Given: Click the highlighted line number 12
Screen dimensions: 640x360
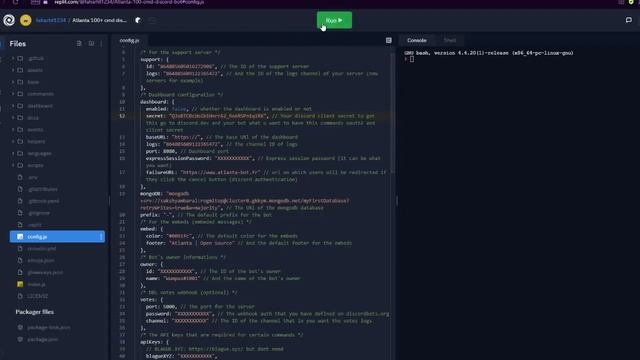Looking at the screenshot, I should (x=122, y=116).
